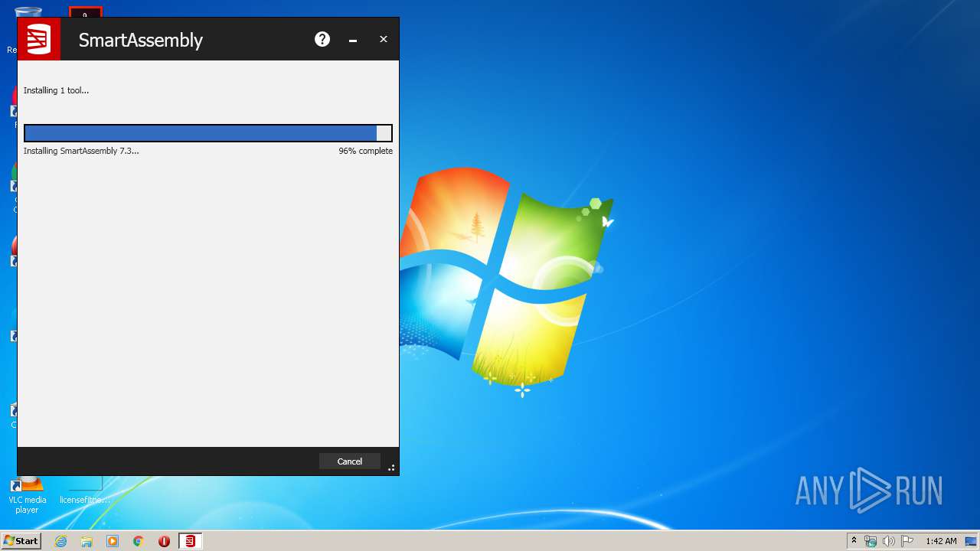980x551 pixels.
Task: Select the SmartAssembly title text
Action: (141, 40)
